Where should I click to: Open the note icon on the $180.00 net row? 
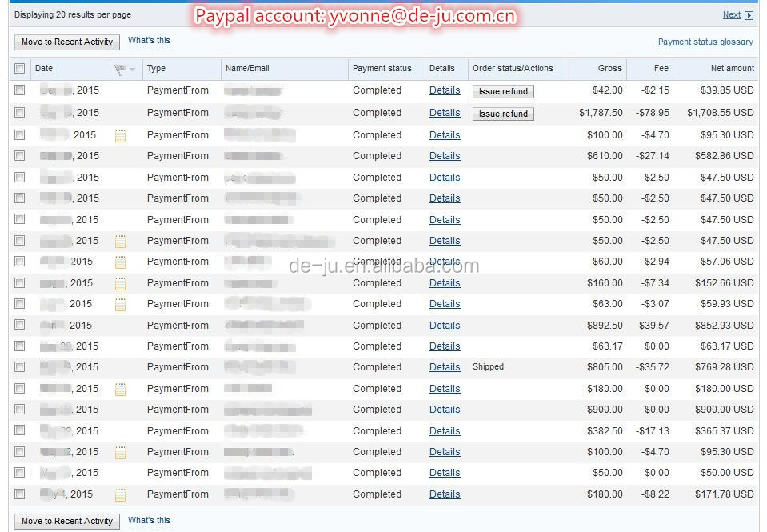(x=120, y=390)
